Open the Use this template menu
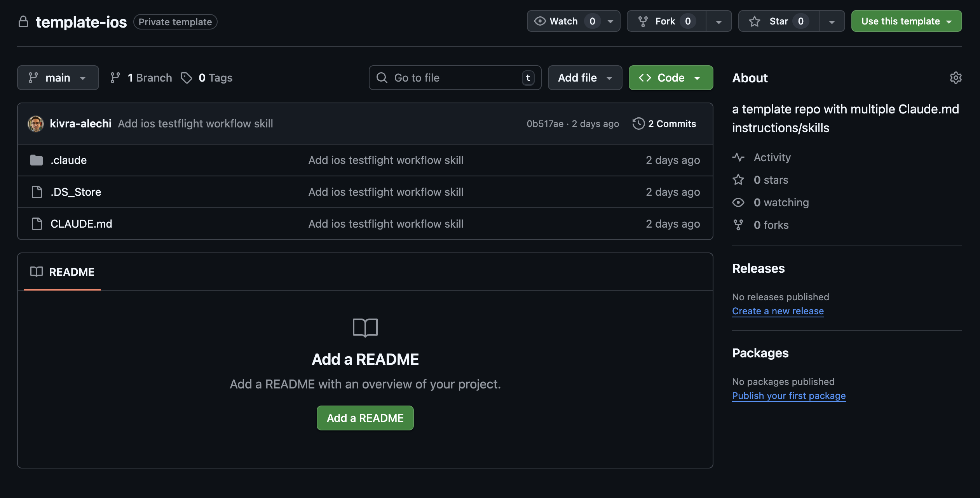 click(x=906, y=21)
